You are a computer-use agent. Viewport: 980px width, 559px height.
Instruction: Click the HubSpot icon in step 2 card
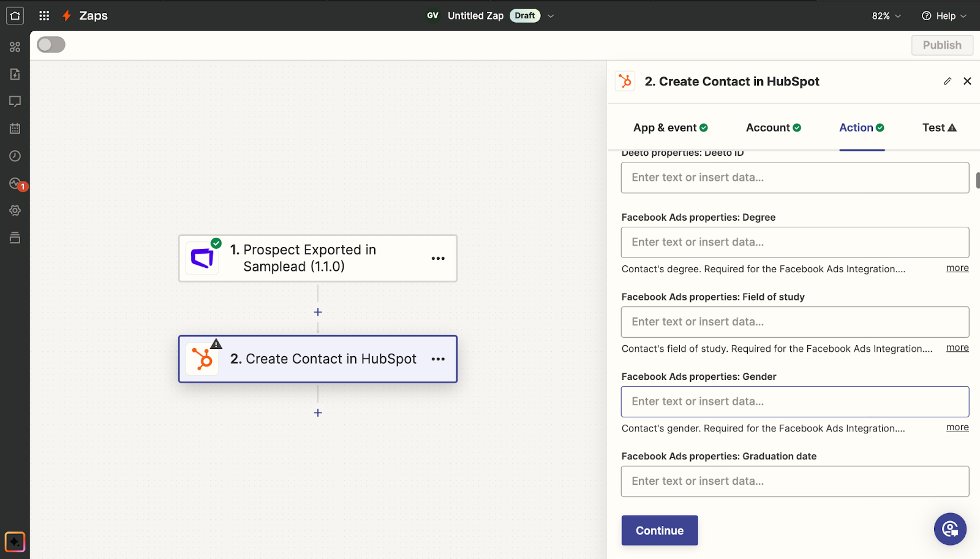pyautogui.click(x=202, y=359)
